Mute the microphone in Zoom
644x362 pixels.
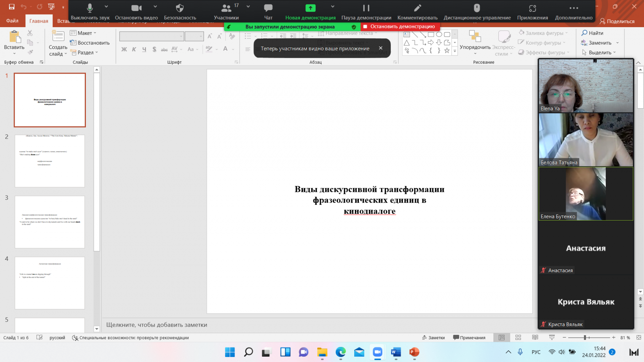[90, 11]
